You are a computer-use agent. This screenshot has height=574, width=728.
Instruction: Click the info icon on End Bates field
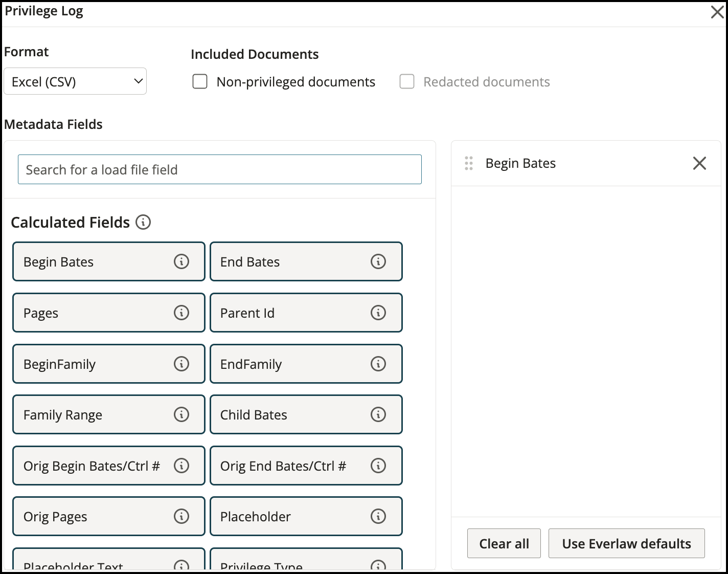point(378,261)
